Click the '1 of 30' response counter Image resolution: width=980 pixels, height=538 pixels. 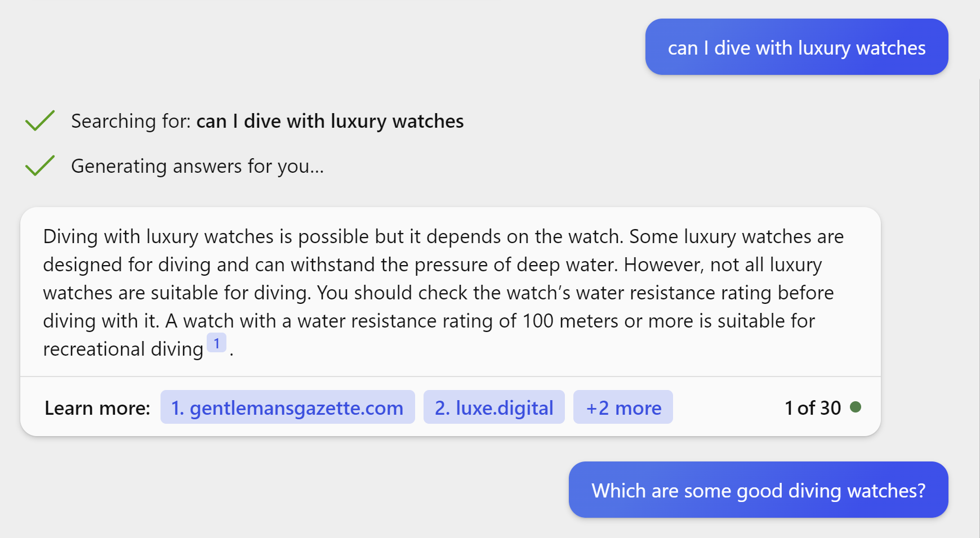pyautogui.click(x=812, y=407)
